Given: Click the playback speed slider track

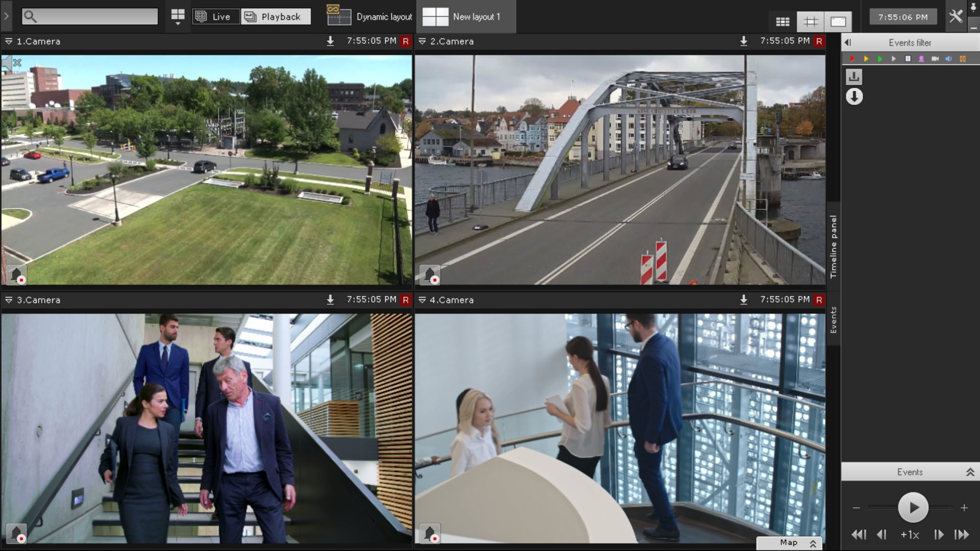Looking at the screenshot, I should coord(882,508).
